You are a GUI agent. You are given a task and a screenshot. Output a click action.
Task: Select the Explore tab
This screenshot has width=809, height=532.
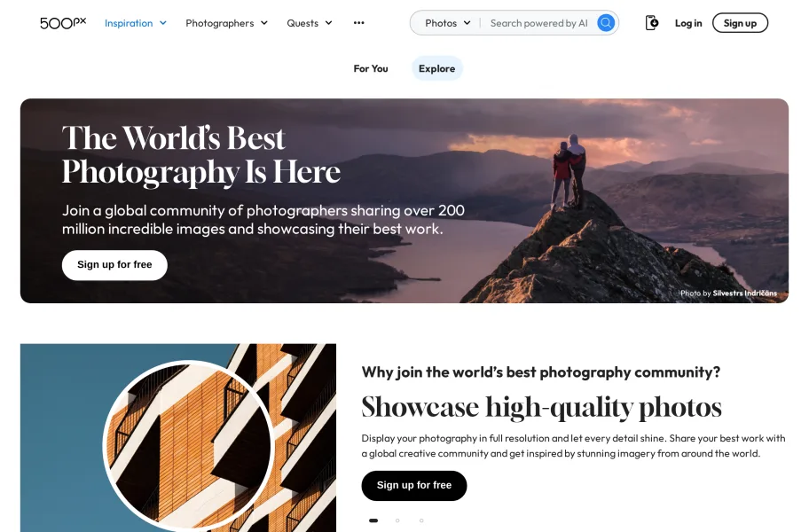(436, 68)
